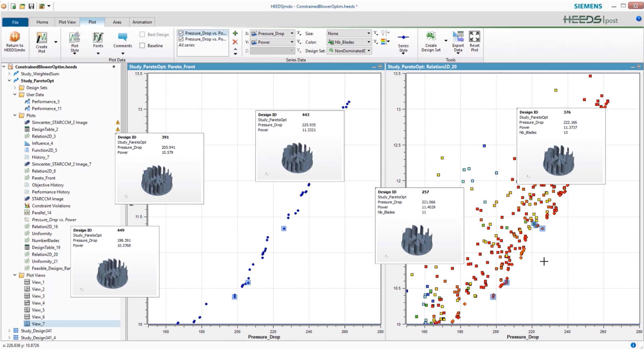Open the Color dropdown set to Nb_Blades
644x362 pixels.
[368, 42]
